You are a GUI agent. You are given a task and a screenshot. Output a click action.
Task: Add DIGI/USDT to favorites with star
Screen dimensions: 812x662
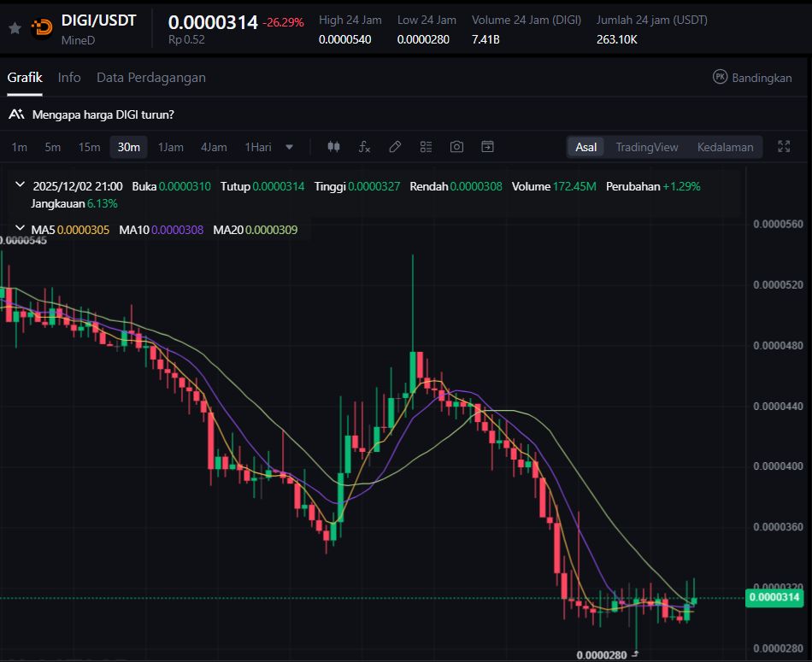15,28
